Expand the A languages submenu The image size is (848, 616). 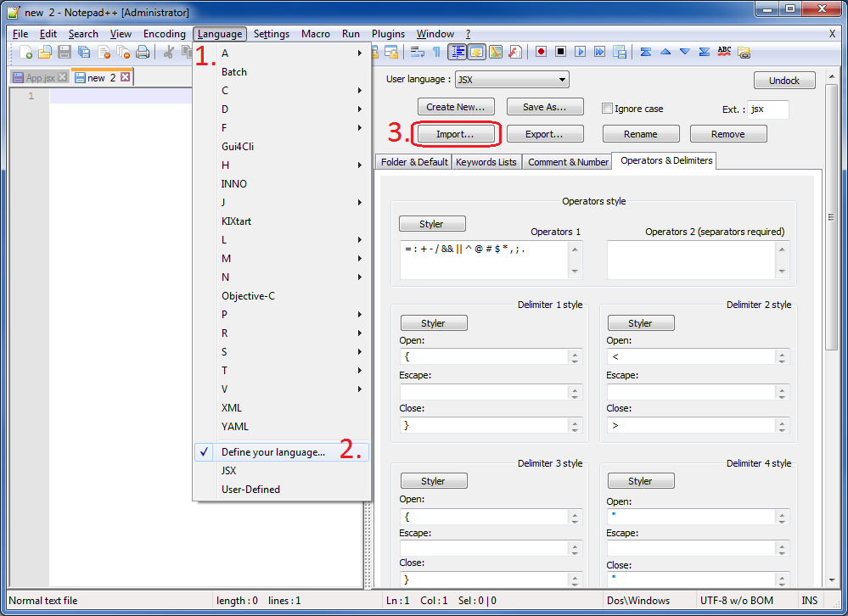pos(282,53)
